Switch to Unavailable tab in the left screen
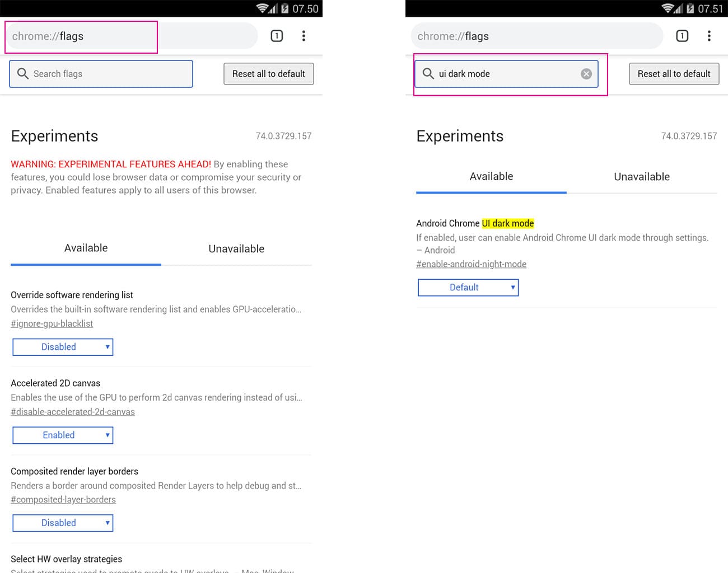 236,249
